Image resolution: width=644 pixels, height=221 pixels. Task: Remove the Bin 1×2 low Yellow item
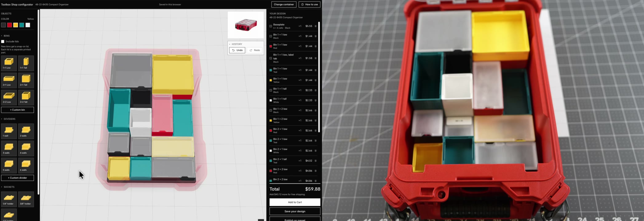coord(316,121)
